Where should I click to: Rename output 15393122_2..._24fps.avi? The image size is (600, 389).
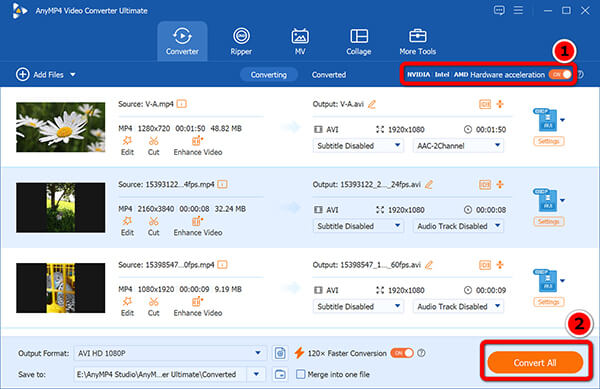429,184
